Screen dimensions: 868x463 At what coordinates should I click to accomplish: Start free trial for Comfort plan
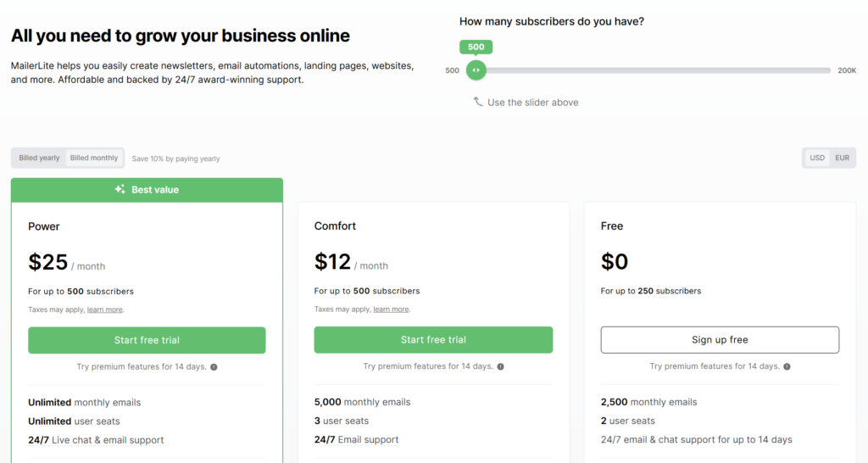coord(433,339)
